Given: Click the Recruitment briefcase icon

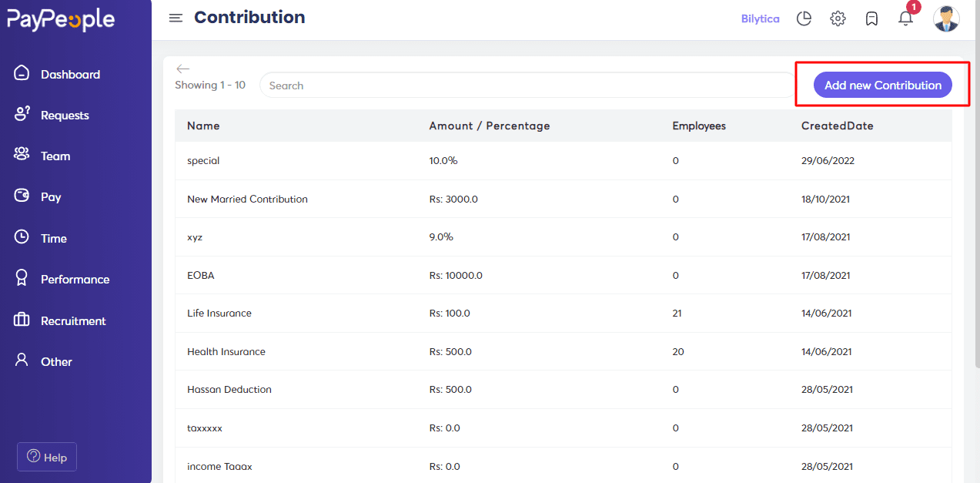Looking at the screenshot, I should (22, 320).
